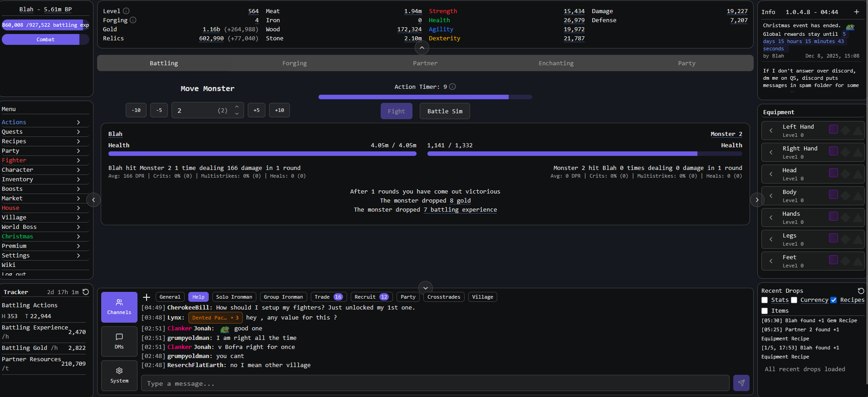Select the General chat channel
Viewport: 868px width, 397px height.
click(x=170, y=297)
